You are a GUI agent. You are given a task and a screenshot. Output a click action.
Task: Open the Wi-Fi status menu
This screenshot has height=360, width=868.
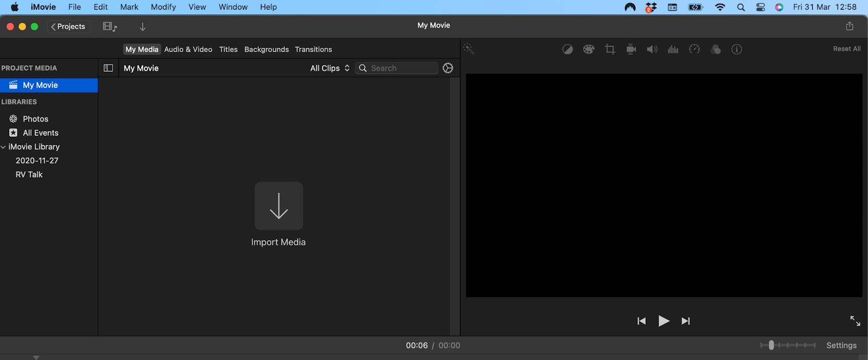coord(720,7)
